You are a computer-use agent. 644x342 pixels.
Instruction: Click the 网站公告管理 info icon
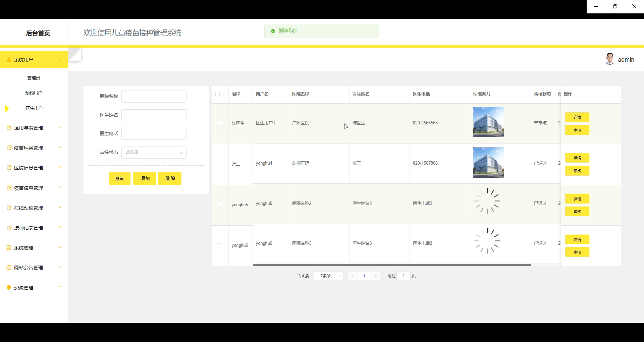[x=9, y=268]
